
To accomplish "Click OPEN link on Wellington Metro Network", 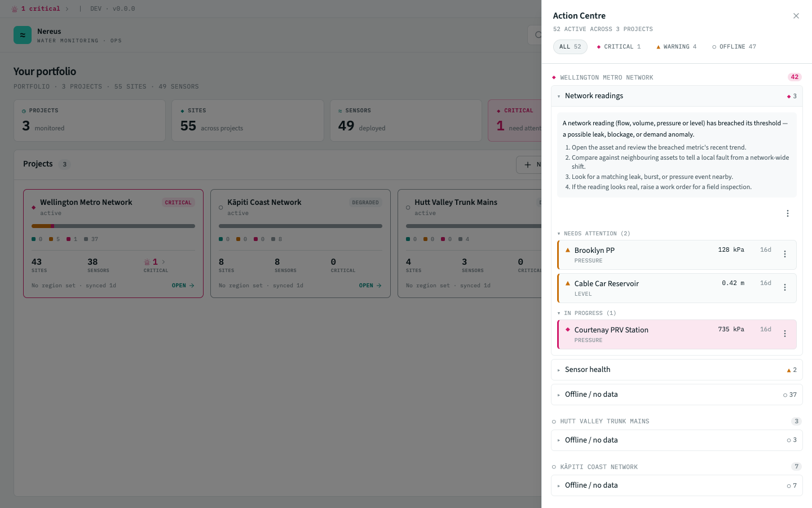I will tap(183, 286).
